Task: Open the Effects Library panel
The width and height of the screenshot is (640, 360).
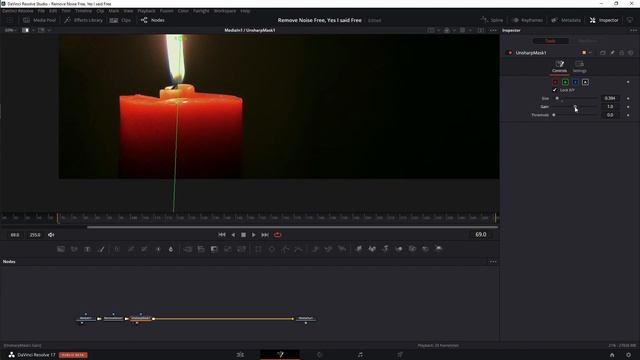Action: (83, 20)
